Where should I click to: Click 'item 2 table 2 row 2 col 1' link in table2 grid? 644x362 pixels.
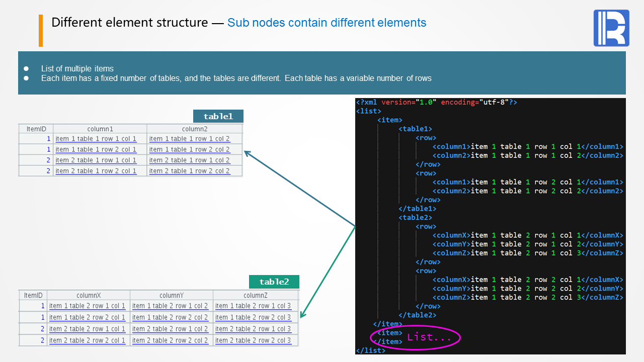point(88,340)
